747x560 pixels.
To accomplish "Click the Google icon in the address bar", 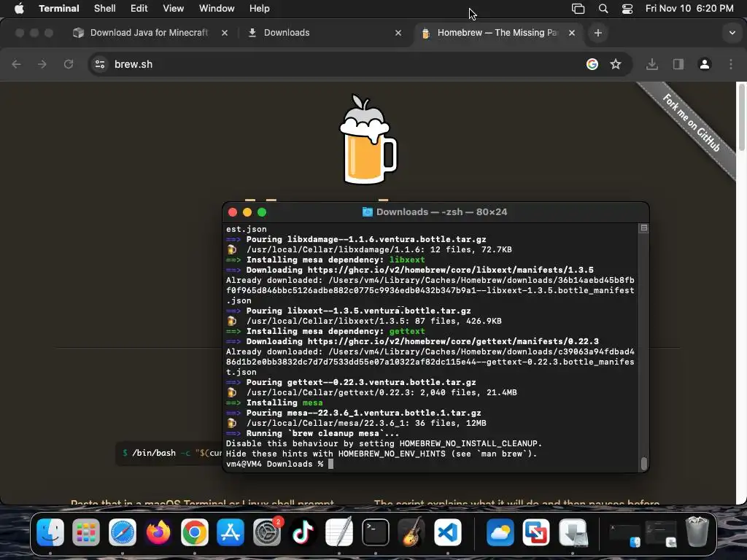I will (x=592, y=64).
